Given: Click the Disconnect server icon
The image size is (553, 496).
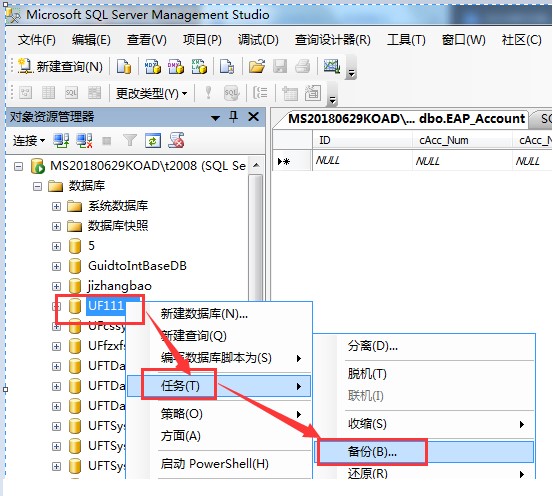Looking at the screenshot, I should pyautogui.click(x=84, y=141).
